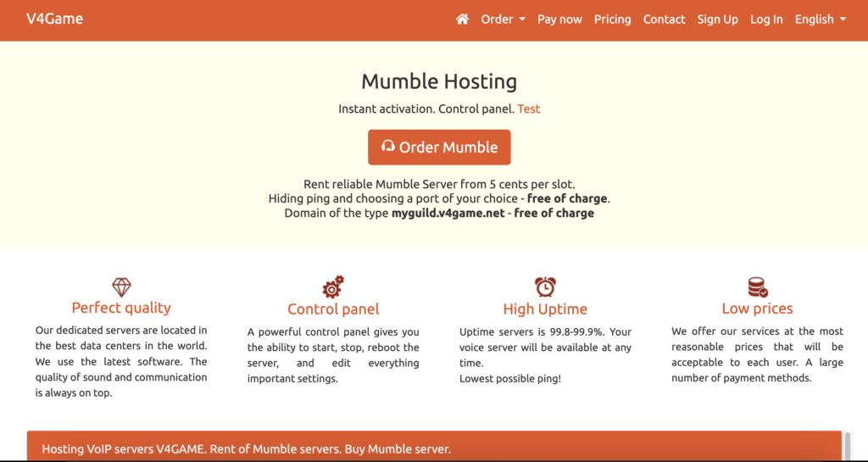Viewport: 868px width, 462px height.
Task: Go to the Pricing page
Action: coord(612,19)
